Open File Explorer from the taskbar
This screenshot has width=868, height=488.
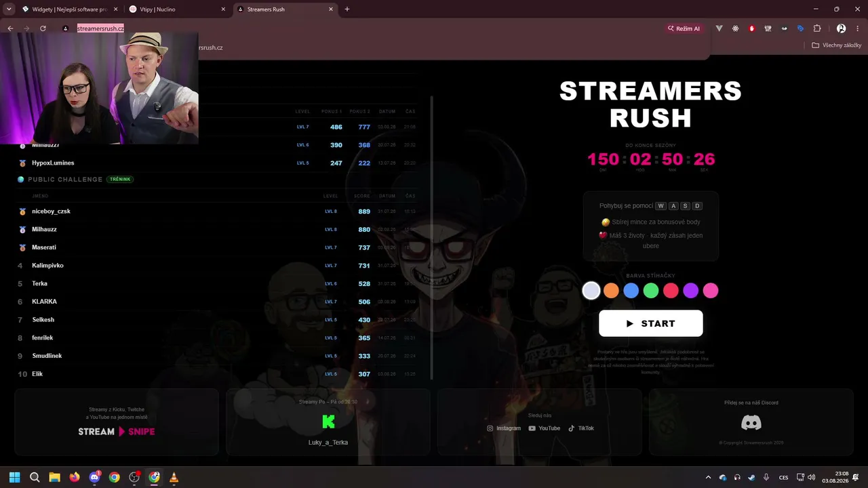54,477
